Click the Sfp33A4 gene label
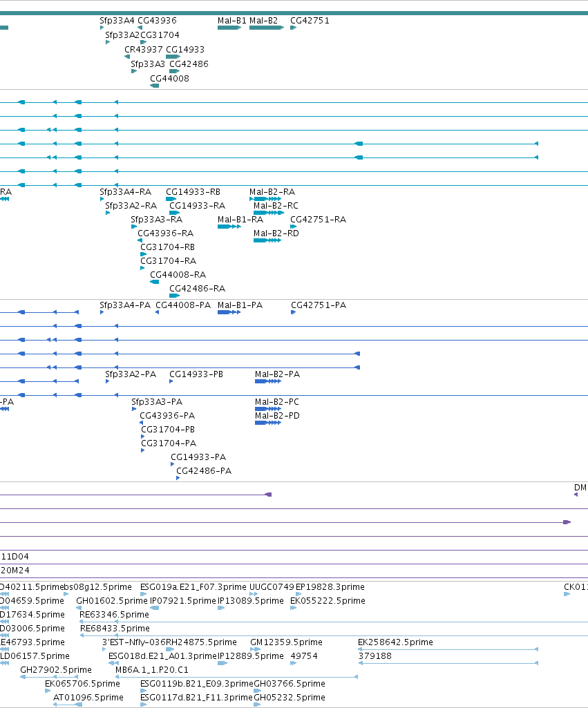The width and height of the screenshot is (588, 708). [x=117, y=21]
